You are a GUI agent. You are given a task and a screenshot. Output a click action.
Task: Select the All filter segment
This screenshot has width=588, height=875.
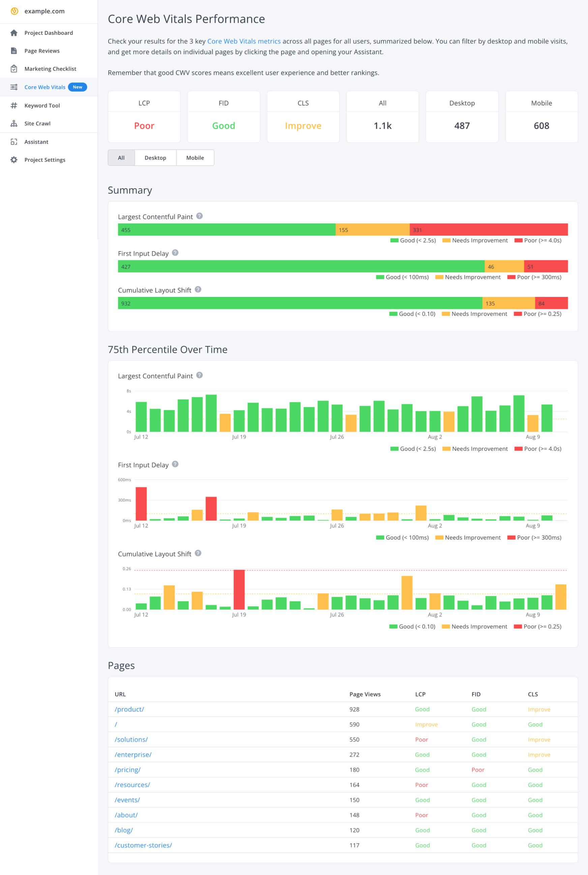[x=121, y=158]
